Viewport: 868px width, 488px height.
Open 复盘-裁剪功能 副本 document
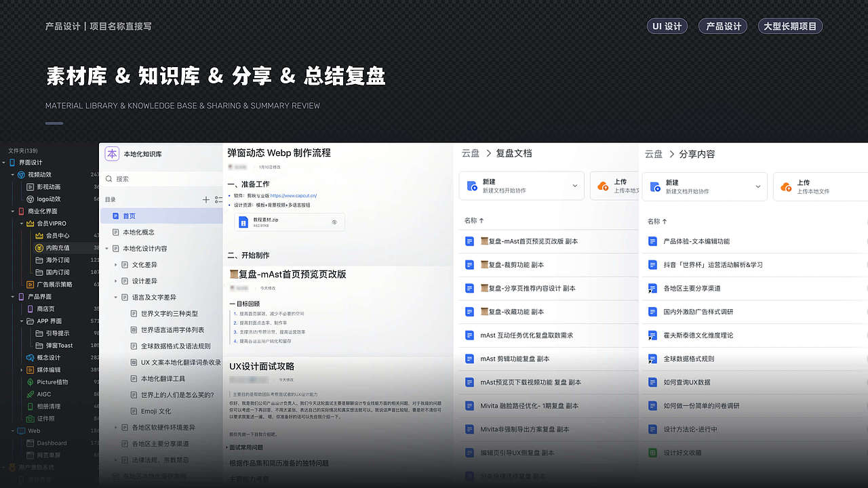click(512, 265)
